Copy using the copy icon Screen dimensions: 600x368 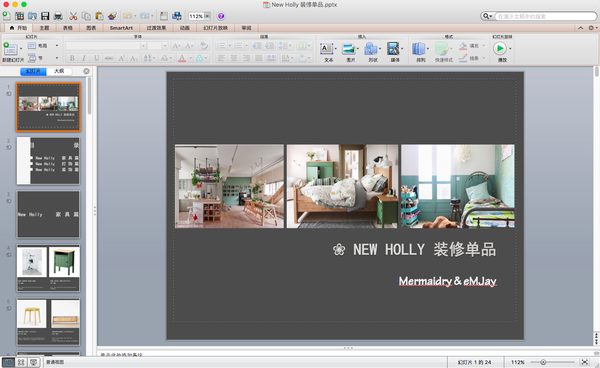(x=86, y=16)
